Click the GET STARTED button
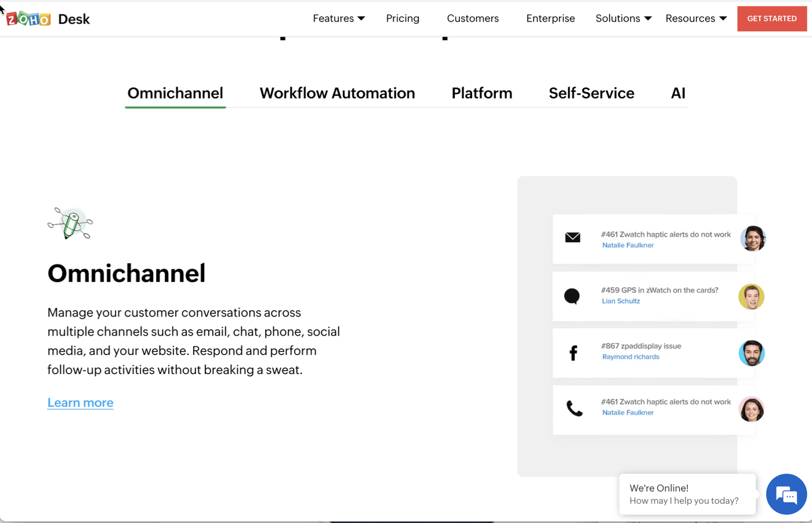 (x=772, y=19)
